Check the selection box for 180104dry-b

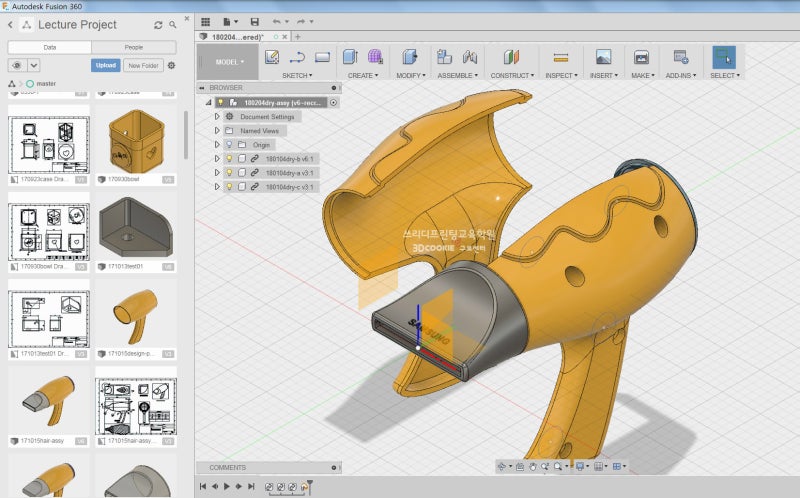[242, 159]
